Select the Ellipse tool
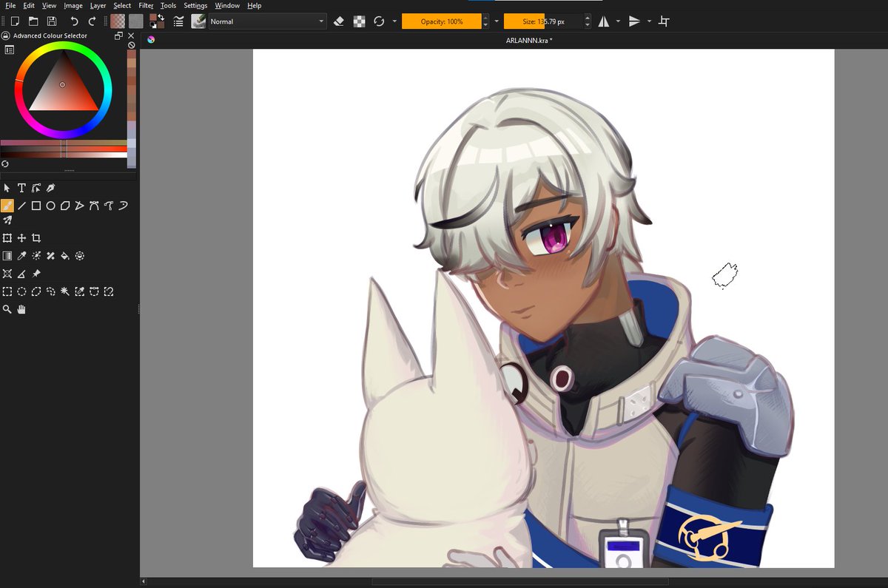 pyautogui.click(x=50, y=206)
